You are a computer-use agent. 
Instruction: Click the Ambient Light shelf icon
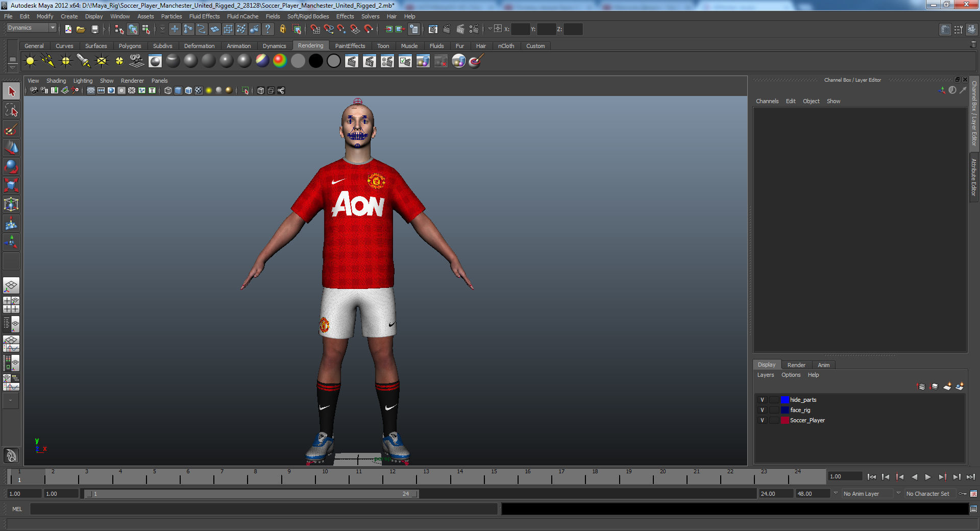30,61
